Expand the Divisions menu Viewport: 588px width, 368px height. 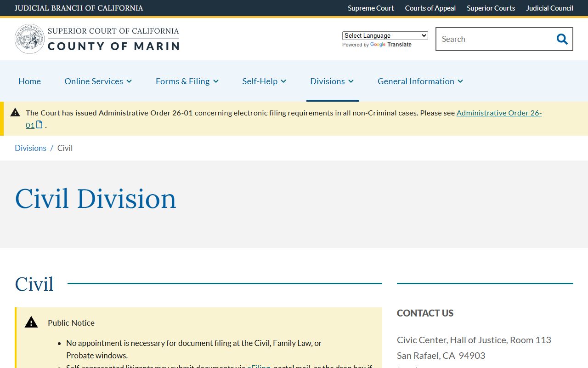point(332,81)
